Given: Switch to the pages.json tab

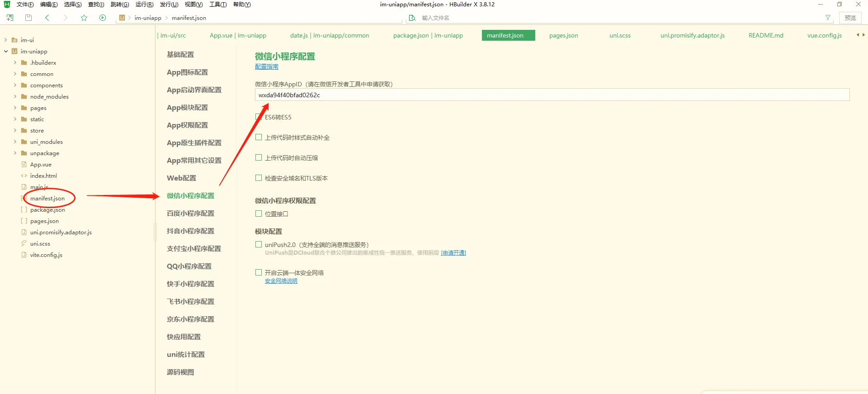Looking at the screenshot, I should (x=563, y=35).
